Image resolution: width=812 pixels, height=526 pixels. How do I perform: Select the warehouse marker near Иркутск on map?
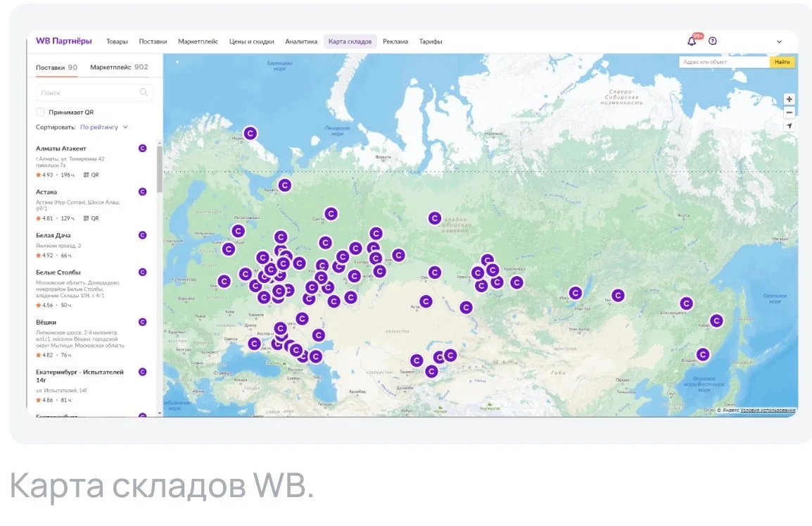click(576, 293)
